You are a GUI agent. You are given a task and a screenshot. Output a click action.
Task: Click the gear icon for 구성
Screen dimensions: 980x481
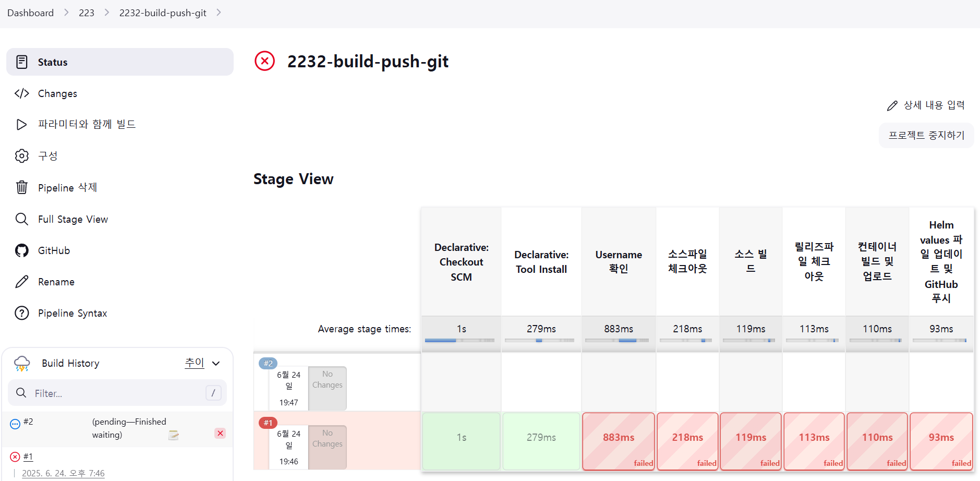(21, 156)
